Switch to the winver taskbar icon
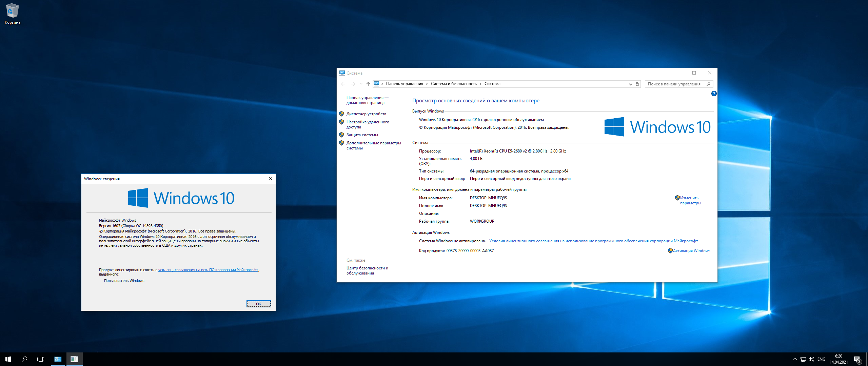This screenshot has height=366, width=868. [74, 359]
